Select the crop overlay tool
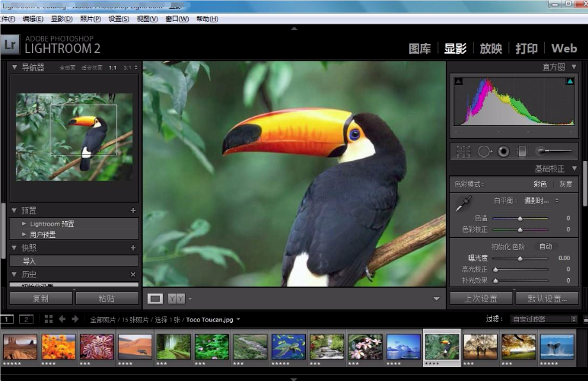Viewport: 588px width, 381px height. pos(463,152)
